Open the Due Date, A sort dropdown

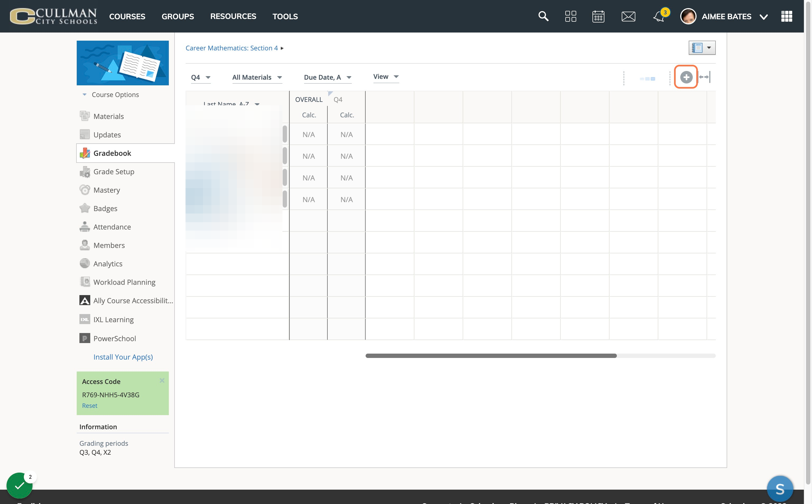pyautogui.click(x=328, y=77)
